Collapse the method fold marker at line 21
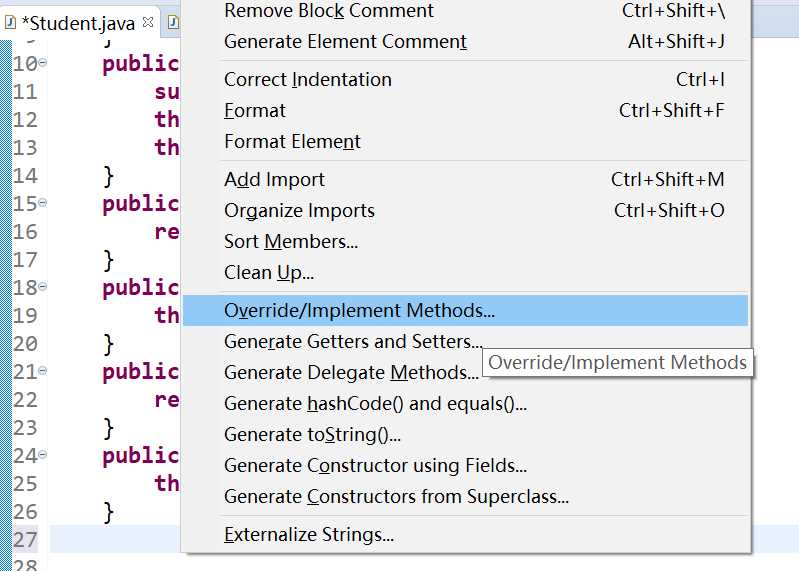The height and width of the screenshot is (571, 799). (43, 372)
